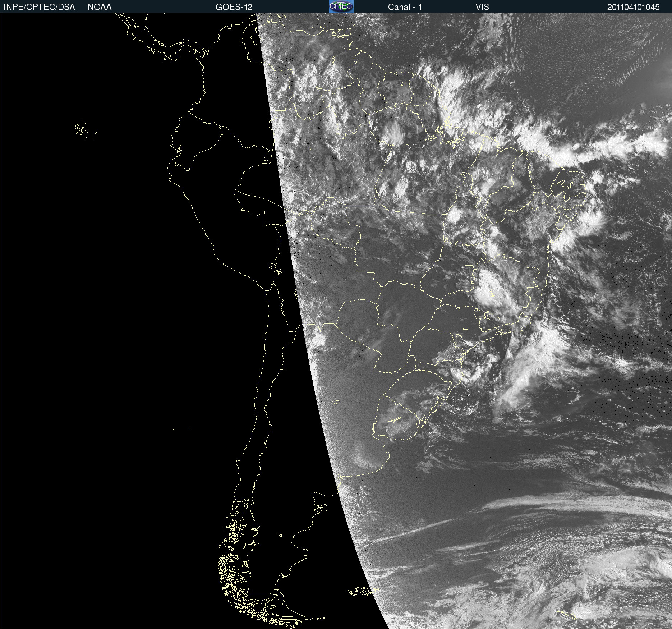Click the Canal - 1 label
Screen dimensions: 672x629
[x=405, y=7]
